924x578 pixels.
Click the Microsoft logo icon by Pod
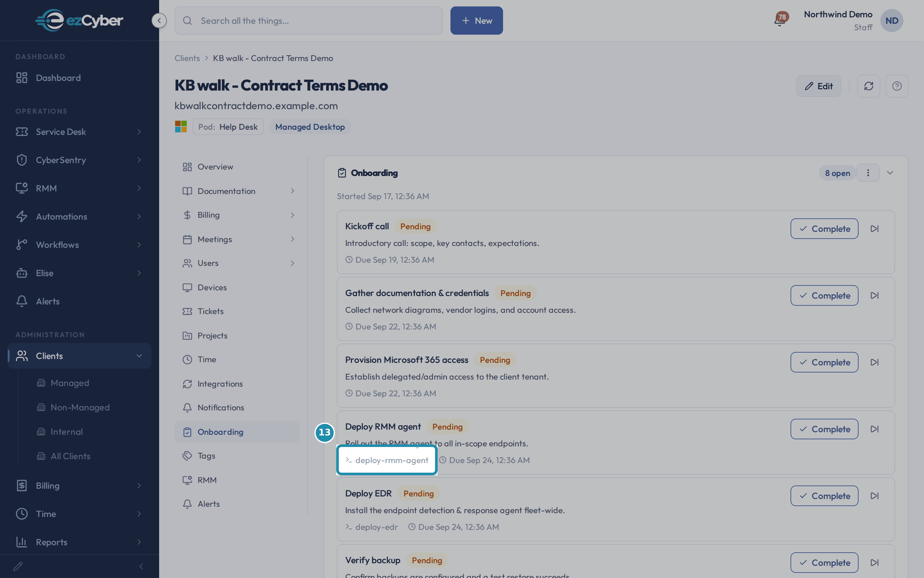coord(181,127)
